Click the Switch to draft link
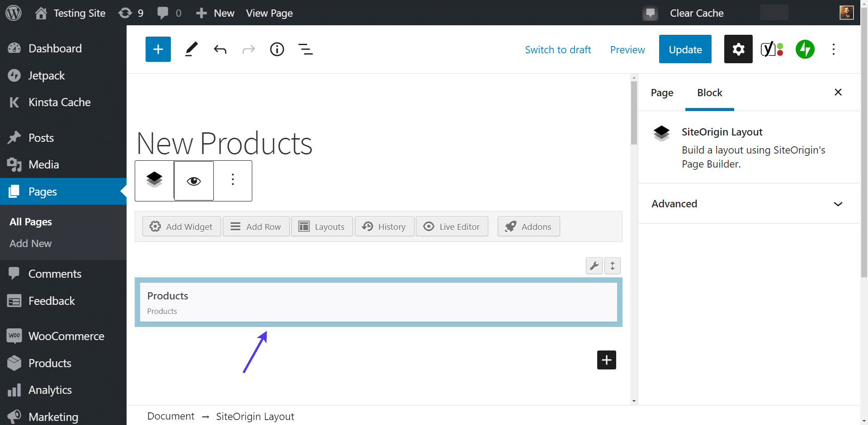 pyautogui.click(x=558, y=50)
